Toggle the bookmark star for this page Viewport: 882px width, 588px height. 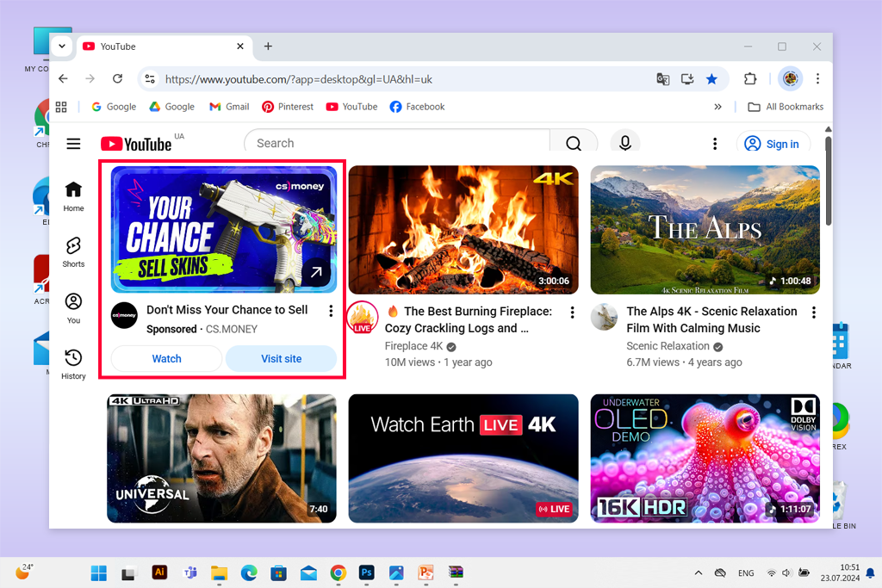coord(711,79)
